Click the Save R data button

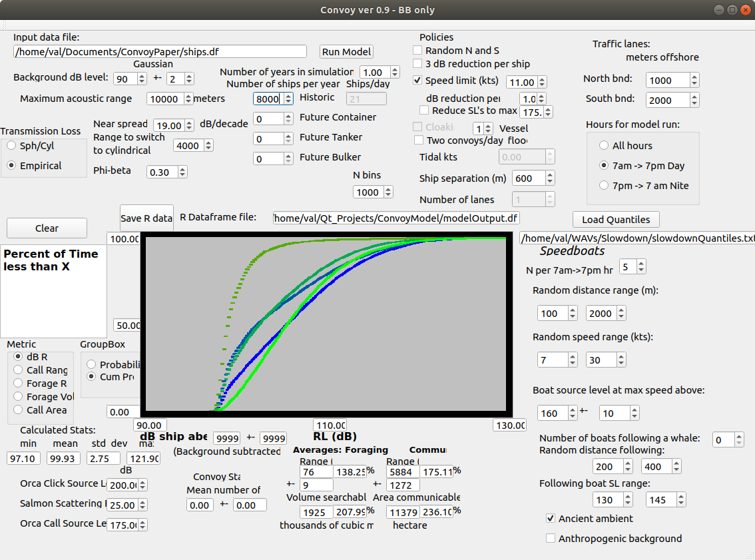[x=146, y=218]
